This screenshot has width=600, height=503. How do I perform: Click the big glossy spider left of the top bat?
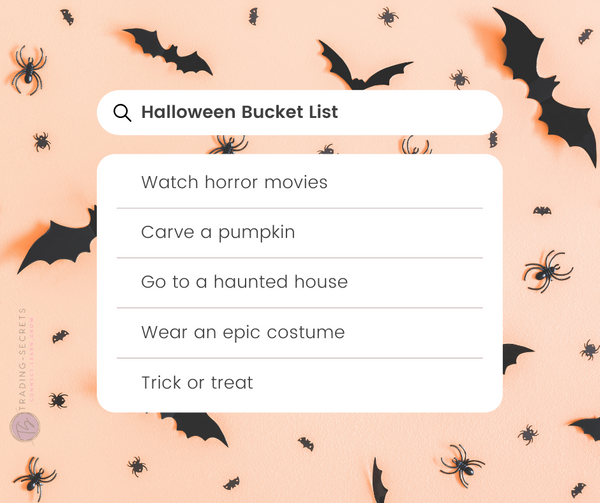point(29,70)
